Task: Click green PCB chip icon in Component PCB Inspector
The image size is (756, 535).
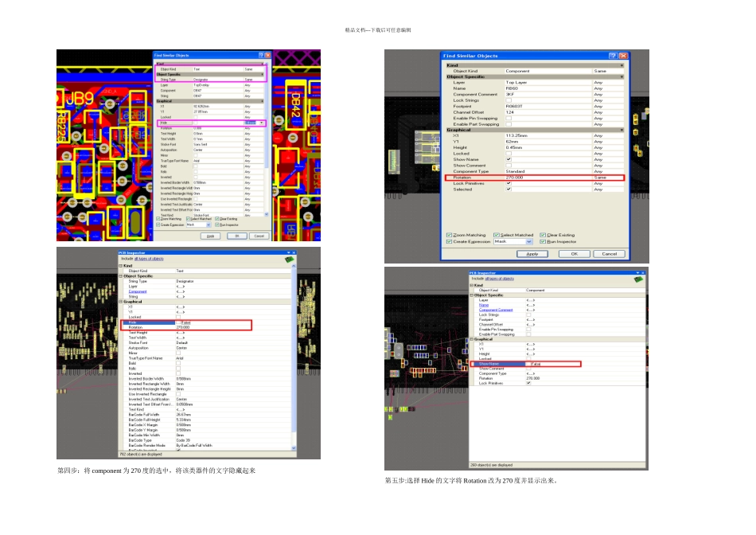Action: [638, 279]
